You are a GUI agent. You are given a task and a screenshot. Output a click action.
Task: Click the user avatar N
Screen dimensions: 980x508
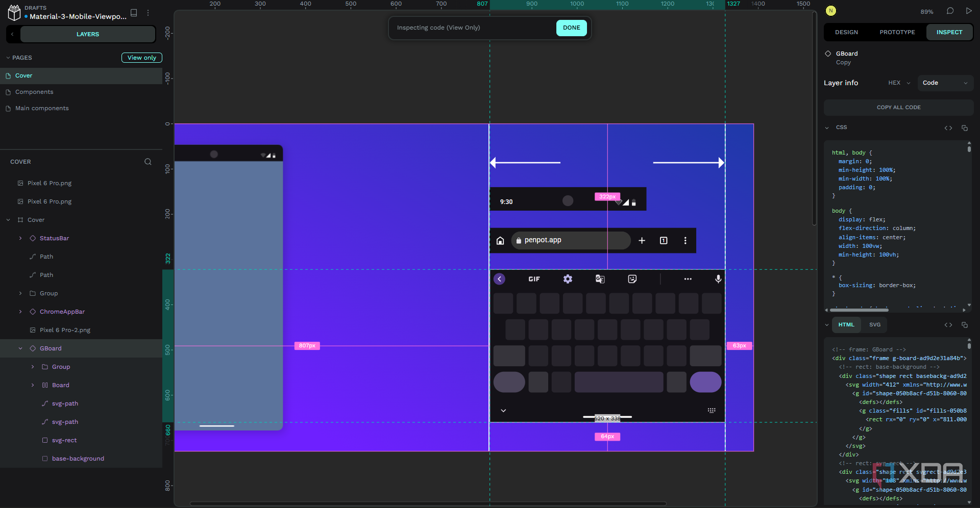(x=831, y=11)
